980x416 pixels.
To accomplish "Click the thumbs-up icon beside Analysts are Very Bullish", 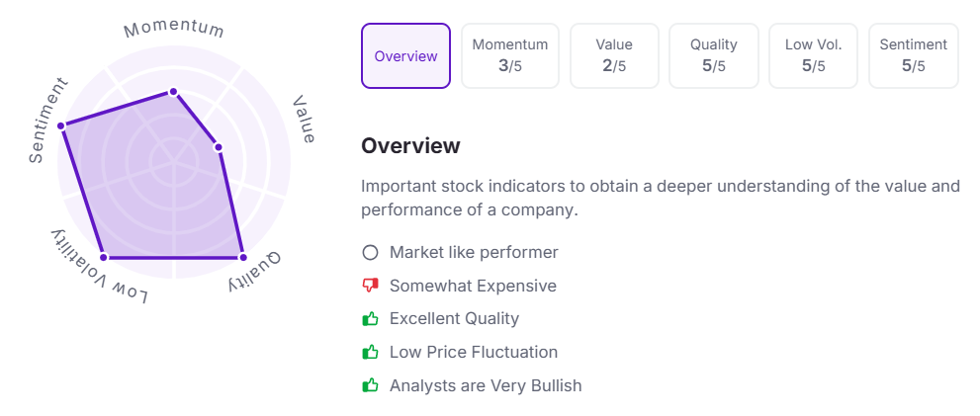I will pos(371,385).
